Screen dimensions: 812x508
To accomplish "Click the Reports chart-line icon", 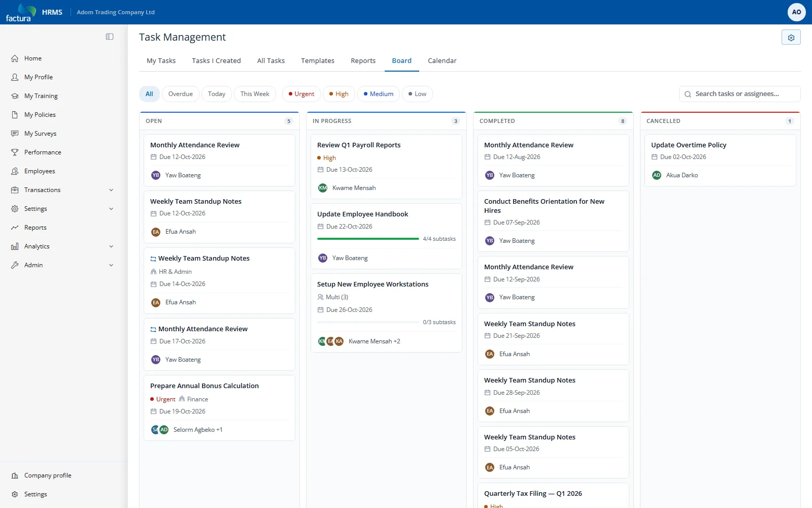I will [15, 228].
